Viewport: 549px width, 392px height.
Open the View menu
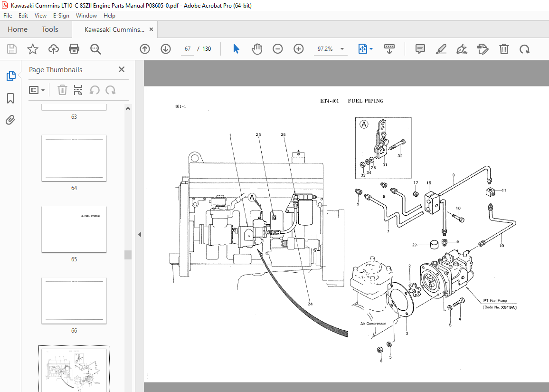click(x=40, y=15)
